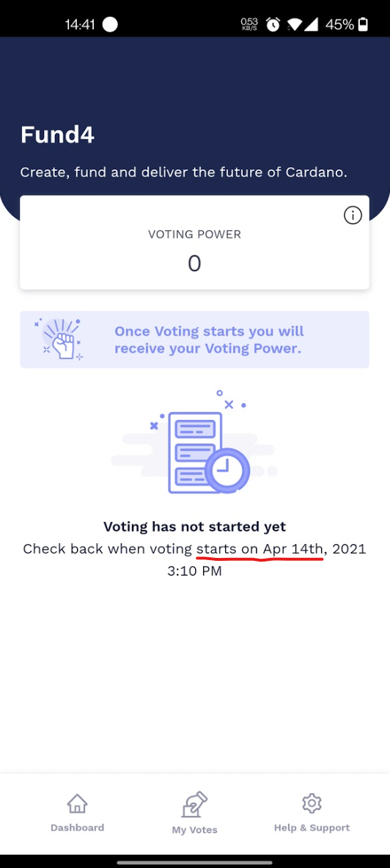
Task: Tap the 14:41 clock in status bar
Action: [x=80, y=24]
